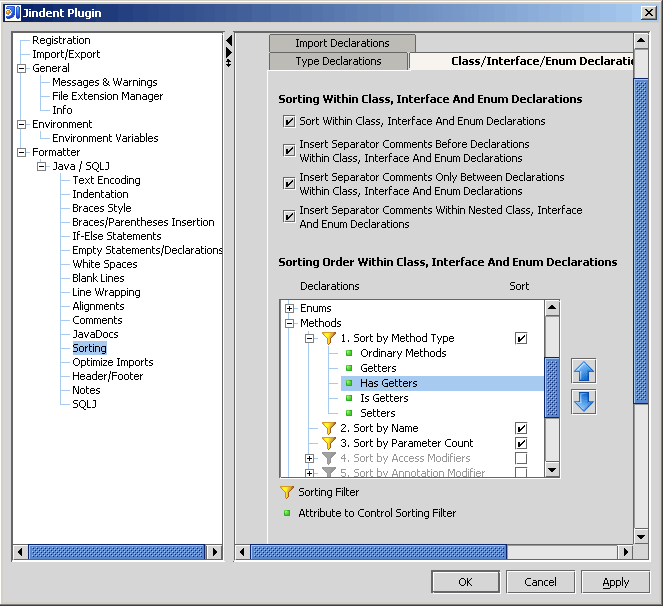The height and width of the screenshot is (606, 663).
Task: Select Optimize Imports in the settings tree
Action: (x=113, y=362)
